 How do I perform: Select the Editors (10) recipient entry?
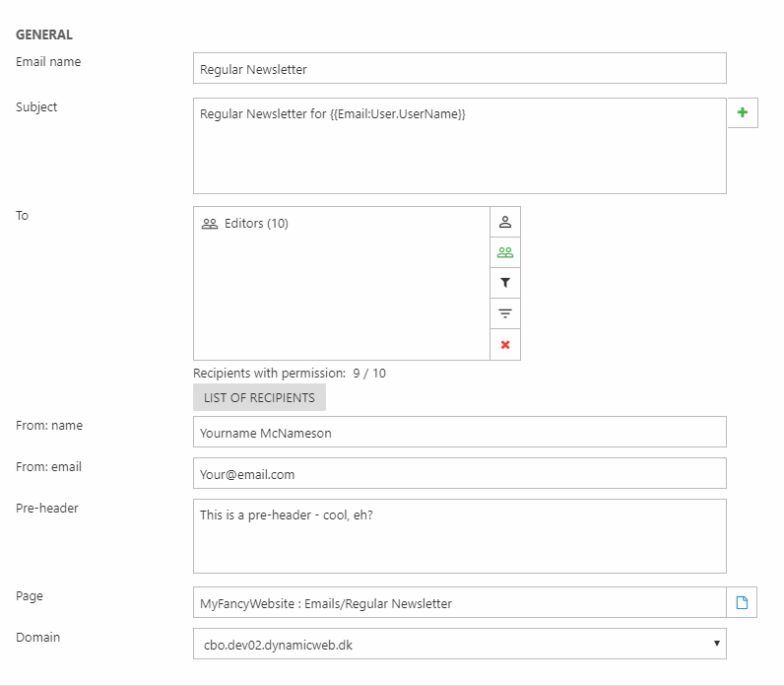[x=245, y=224]
